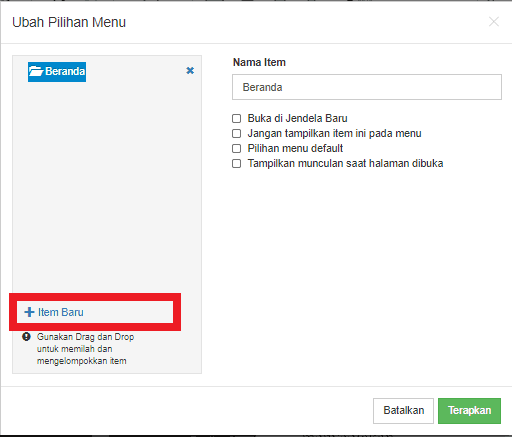Select the Beranda menu item

(57, 72)
